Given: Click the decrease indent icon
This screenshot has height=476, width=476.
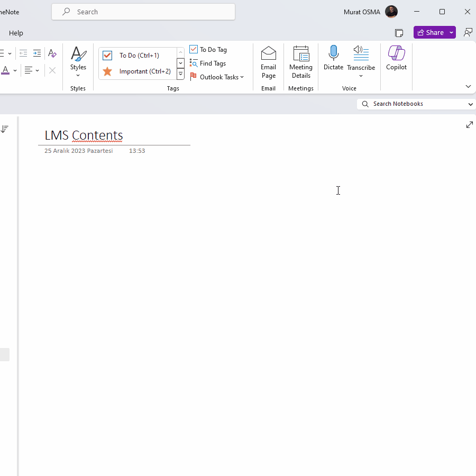Looking at the screenshot, I should pyautogui.click(x=23, y=53).
